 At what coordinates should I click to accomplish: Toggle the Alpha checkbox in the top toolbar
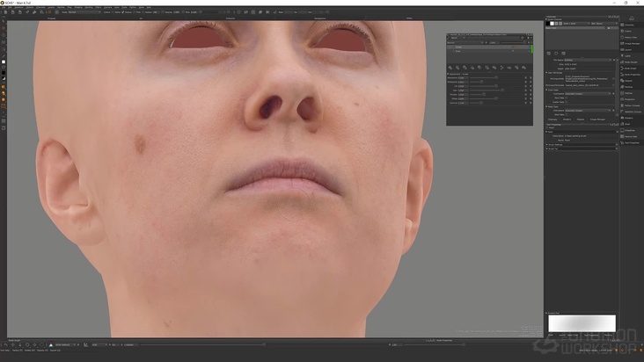(112, 12)
